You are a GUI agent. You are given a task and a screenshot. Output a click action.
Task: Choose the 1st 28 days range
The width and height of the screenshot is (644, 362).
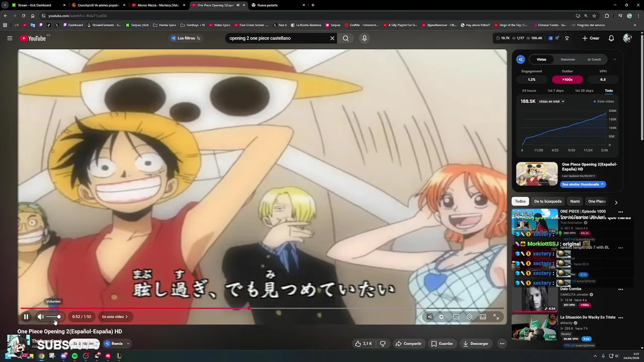pos(584,90)
